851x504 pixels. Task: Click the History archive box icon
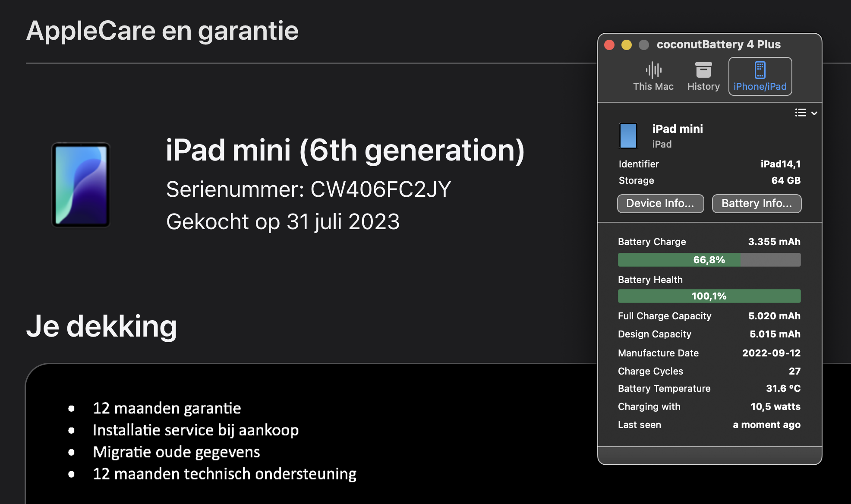pyautogui.click(x=703, y=70)
